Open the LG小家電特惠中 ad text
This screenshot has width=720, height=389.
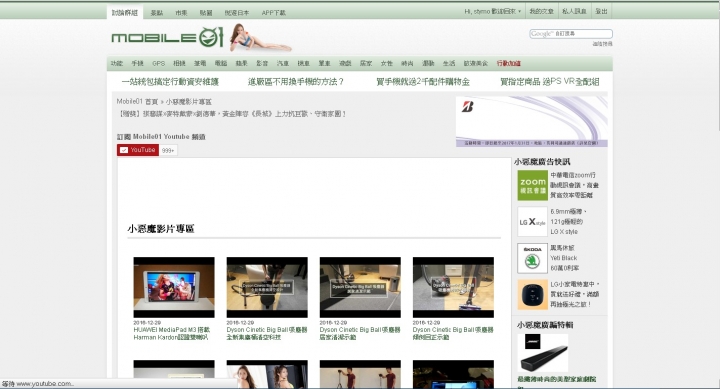click(575, 294)
